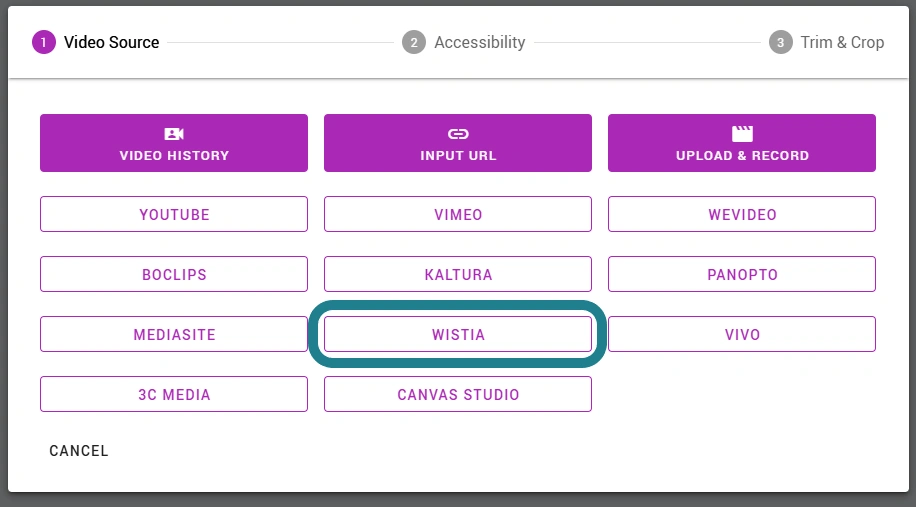This screenshot has height=507, width=916.
Task: Jump to the Accessibility step
Action: [x=464, y=42]
